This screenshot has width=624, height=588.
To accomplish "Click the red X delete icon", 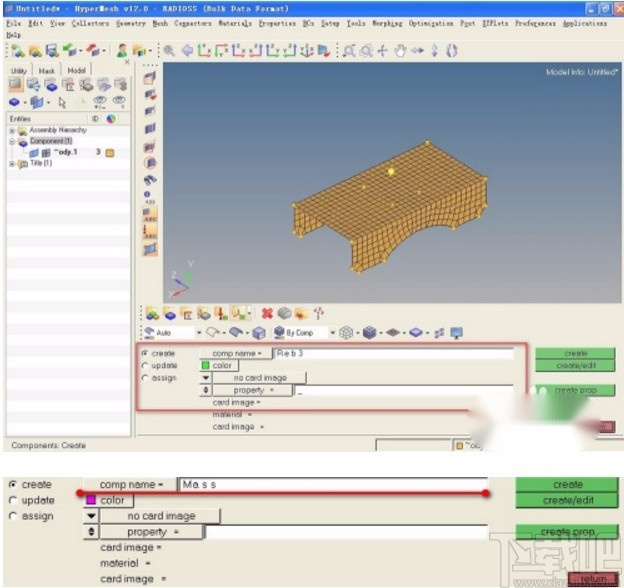I will [x=267, y=313].
